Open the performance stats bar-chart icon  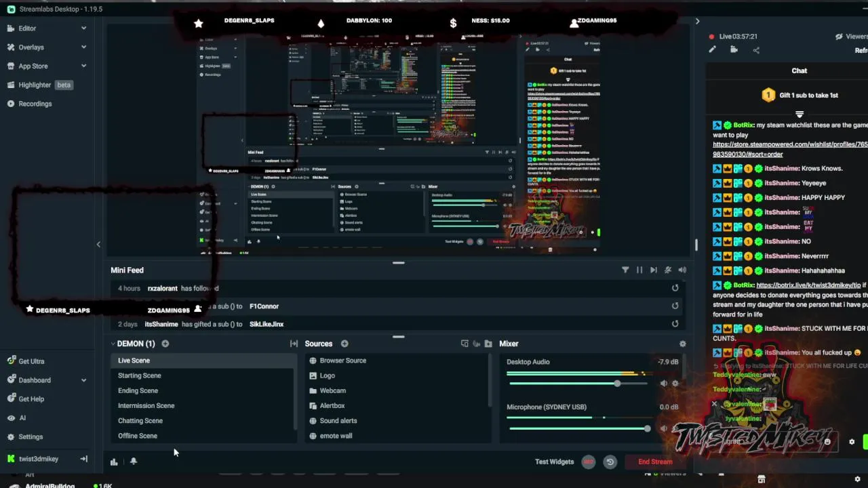(x=114, y=462)
